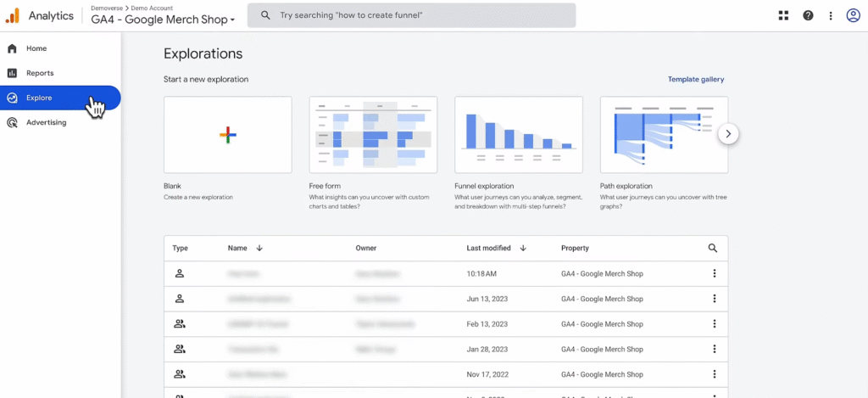Screen dimensions: 868x398
Task: Open the Template gallery link
Action: coord(696,79)
